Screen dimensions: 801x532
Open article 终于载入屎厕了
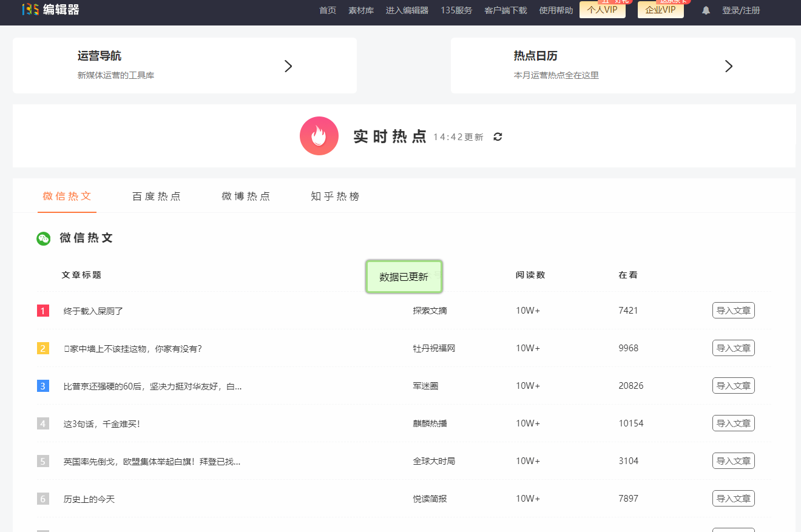[93, 311]
